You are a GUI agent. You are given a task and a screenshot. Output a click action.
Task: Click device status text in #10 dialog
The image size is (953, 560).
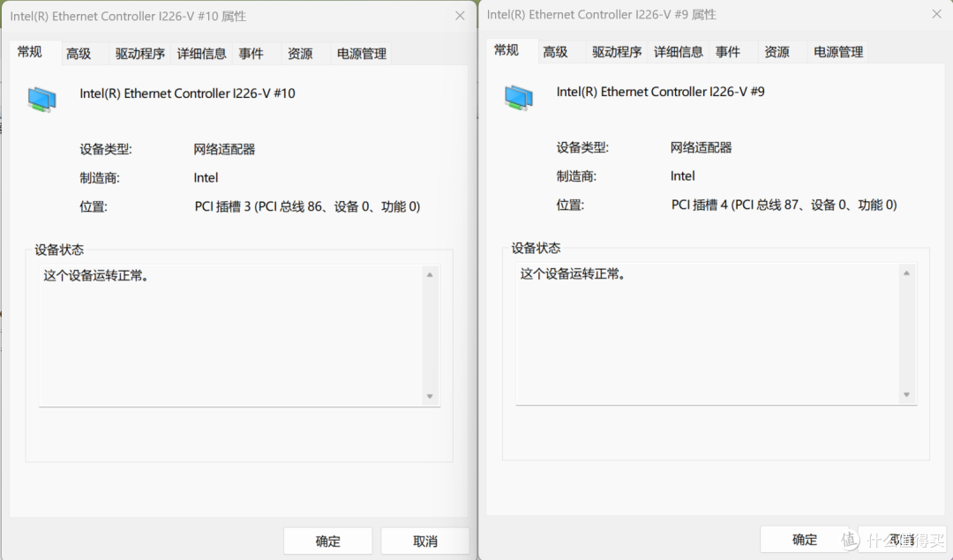click(x=96, y=276)
